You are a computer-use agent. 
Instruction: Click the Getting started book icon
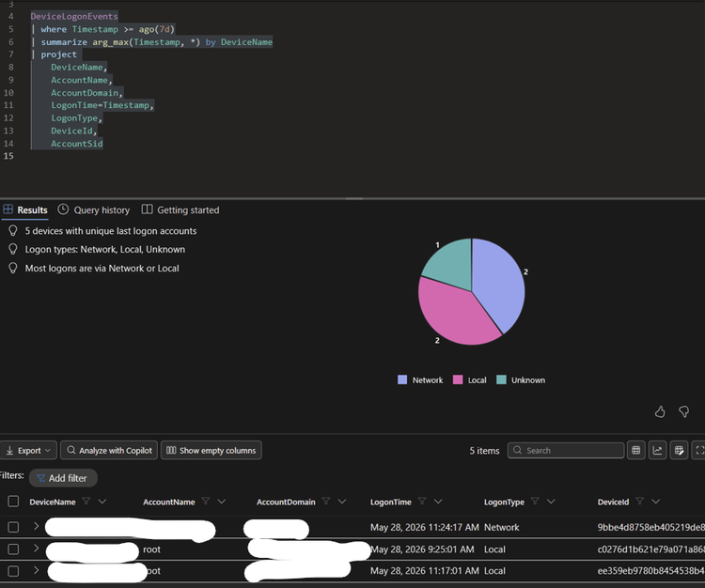[x=147, y=209]
